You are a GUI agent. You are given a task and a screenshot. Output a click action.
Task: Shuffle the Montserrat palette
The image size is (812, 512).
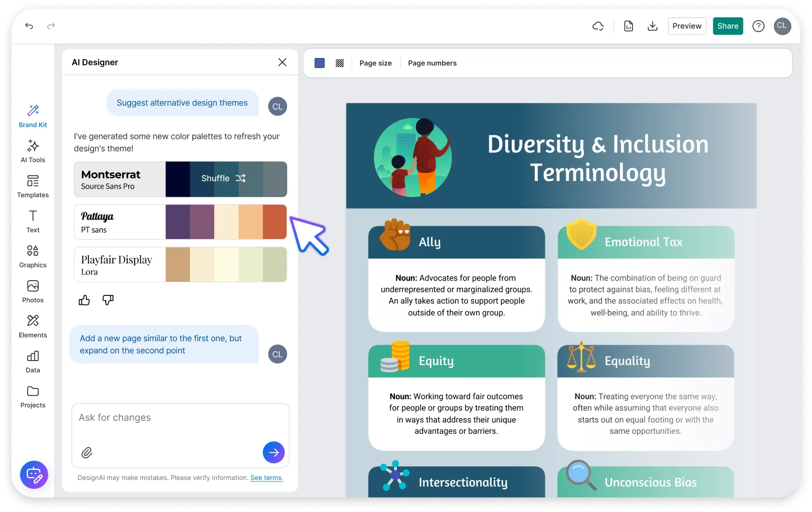coord(224,178)
